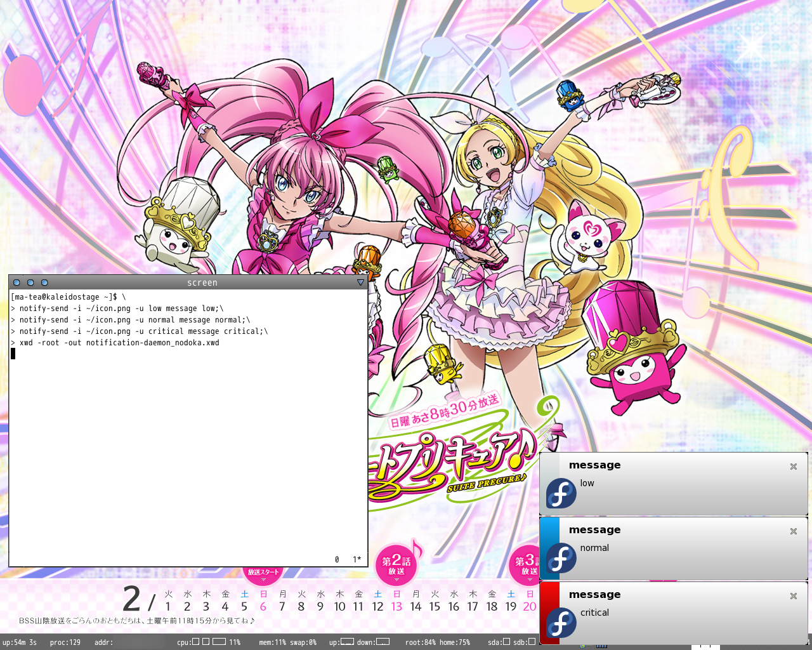The width and height of the screenshot is (812, 650).
Task: Click the 'proc:129' entry in the status bar
Action: coord(65,642)
